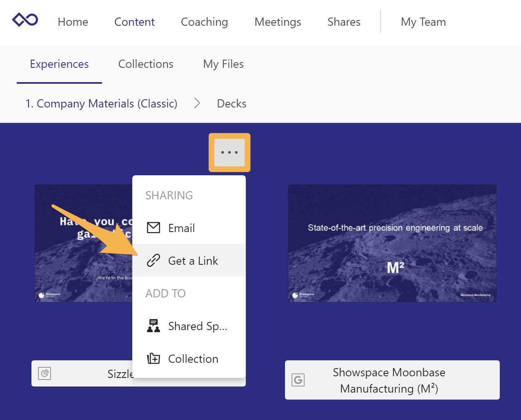Navigate to Meetings in the top bar
Screen dimensions: 521x420
(x=277, y=22)
